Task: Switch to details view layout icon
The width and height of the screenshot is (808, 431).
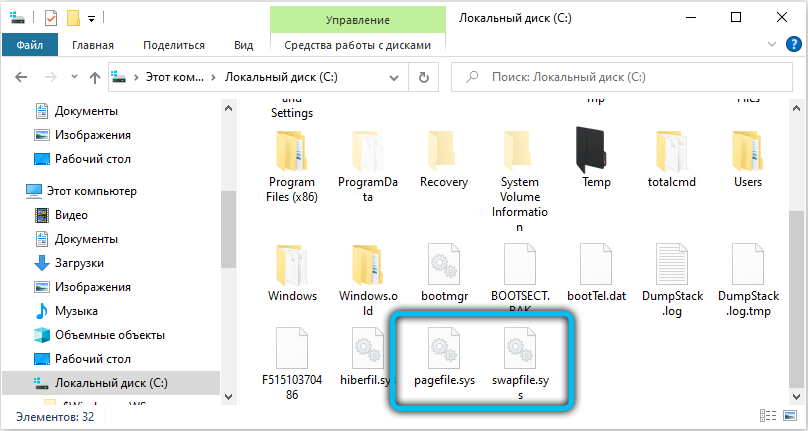Action: coord(768,416)
